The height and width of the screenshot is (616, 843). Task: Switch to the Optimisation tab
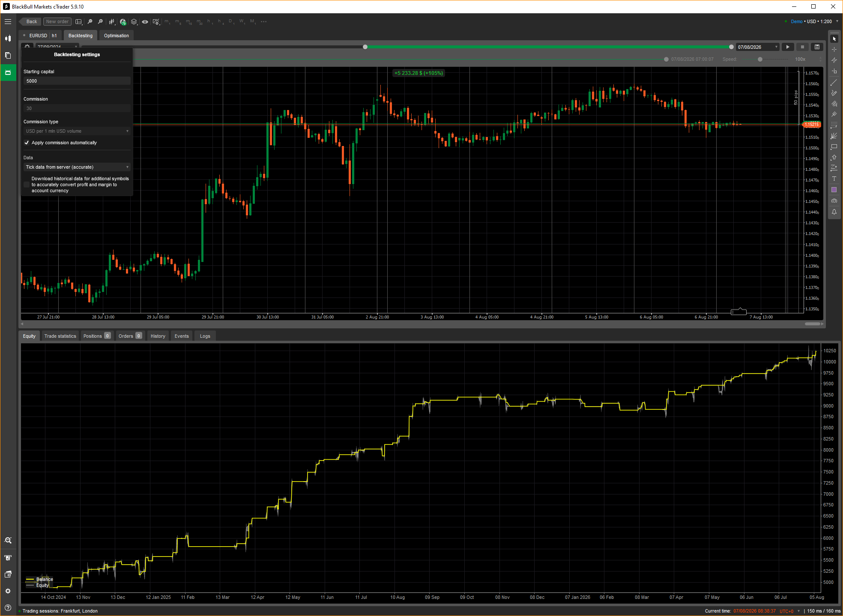point(117,36)
